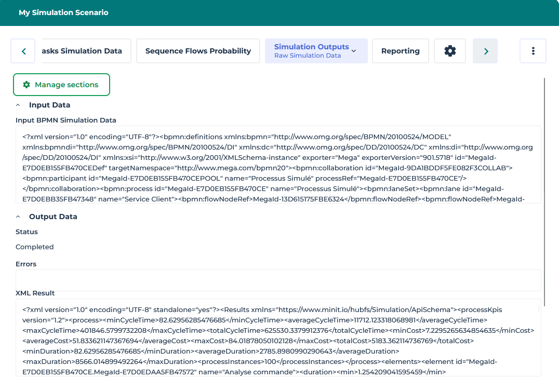Collapse the Input Data section caret
The height and width of the screenshot is (392, 559).
click(18, 105)
